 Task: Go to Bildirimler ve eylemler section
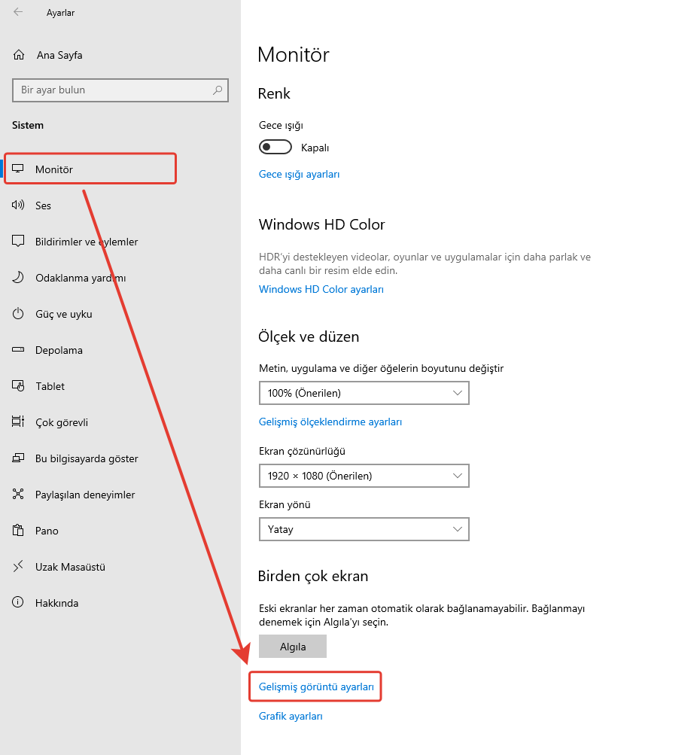(87, 242)
